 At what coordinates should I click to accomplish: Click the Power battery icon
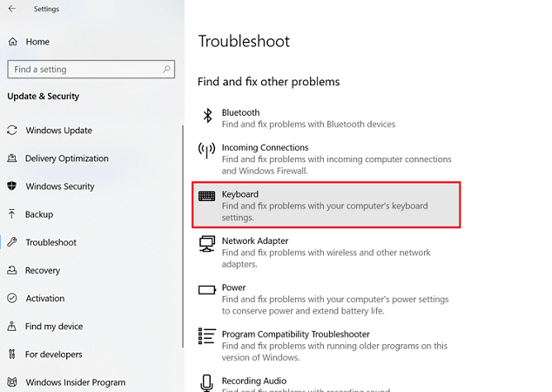coord(207,289)
